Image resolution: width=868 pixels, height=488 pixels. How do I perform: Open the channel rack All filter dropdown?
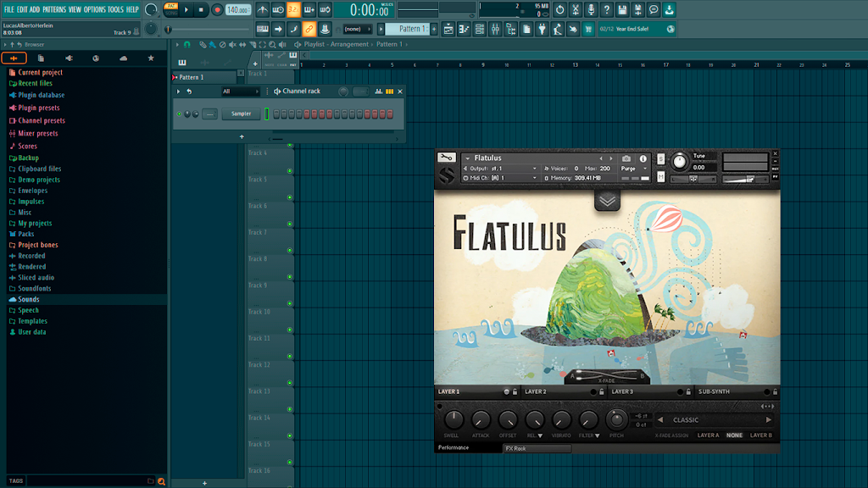[240, 91]
